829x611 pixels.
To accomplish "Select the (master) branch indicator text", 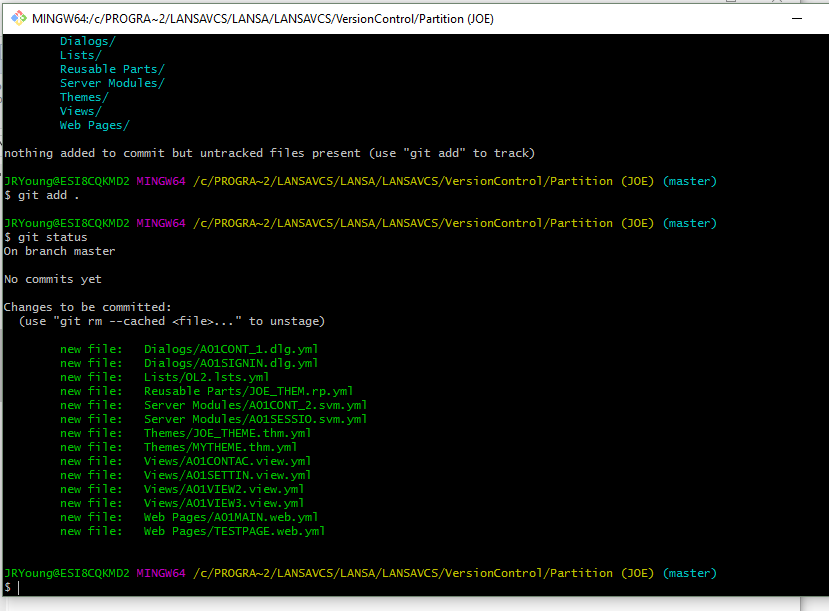I will pos(689,573).
